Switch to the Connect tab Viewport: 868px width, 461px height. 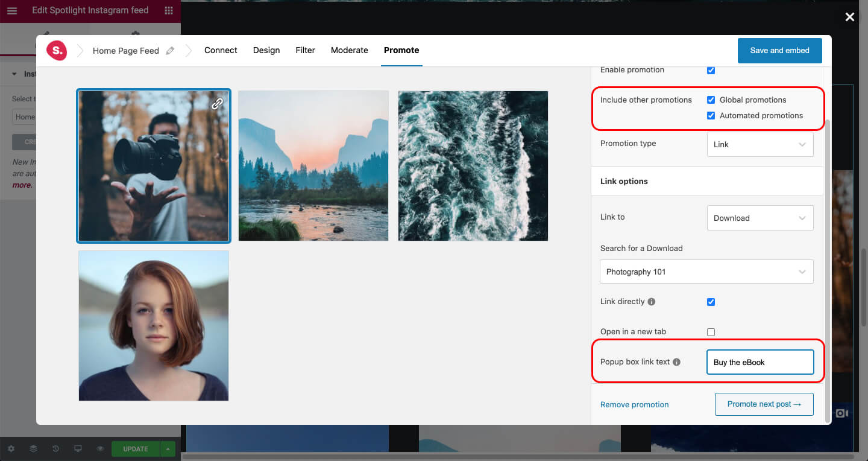(221, 51)
